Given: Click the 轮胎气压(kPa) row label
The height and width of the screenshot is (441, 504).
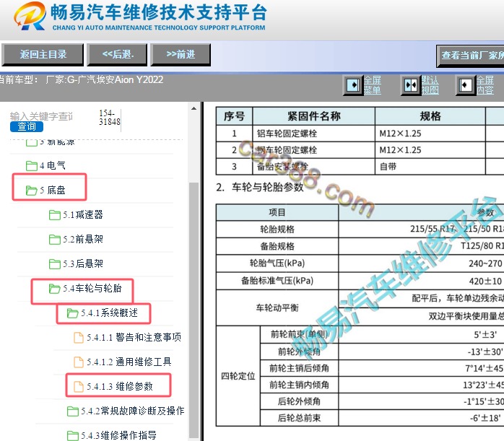Looking at the screenshot, I should pyautogui.click(x=277, y=263).
